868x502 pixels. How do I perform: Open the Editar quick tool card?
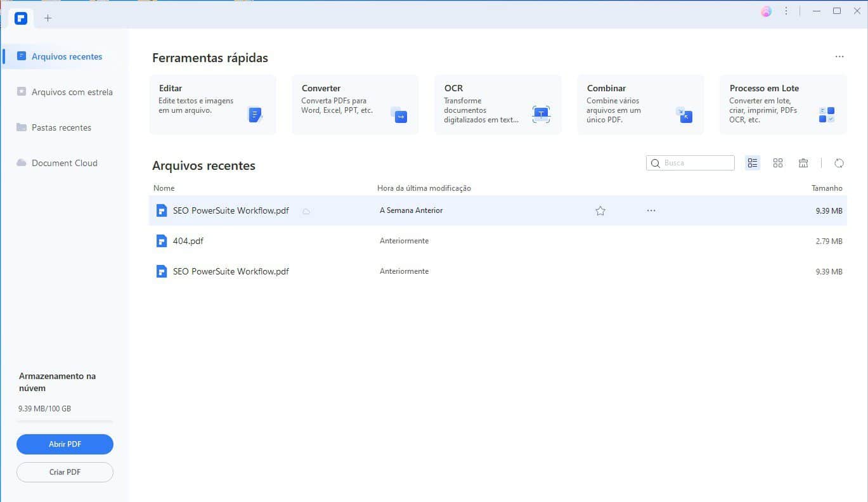(212, 105)
